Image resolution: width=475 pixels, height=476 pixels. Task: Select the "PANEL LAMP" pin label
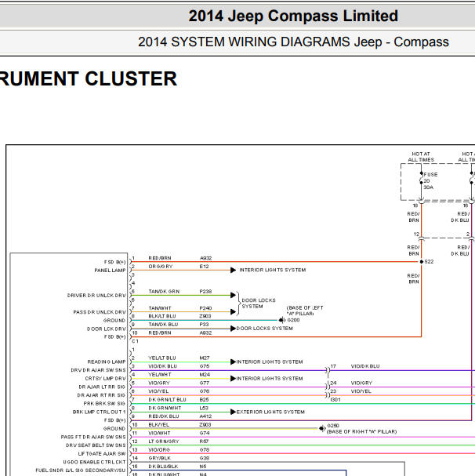coord(110,271)
